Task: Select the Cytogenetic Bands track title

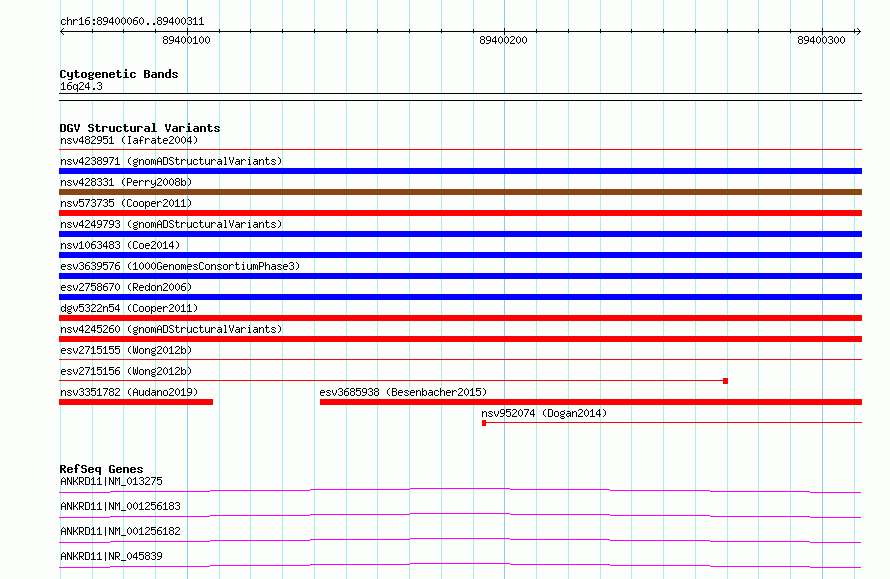Action: pos(119,74)
